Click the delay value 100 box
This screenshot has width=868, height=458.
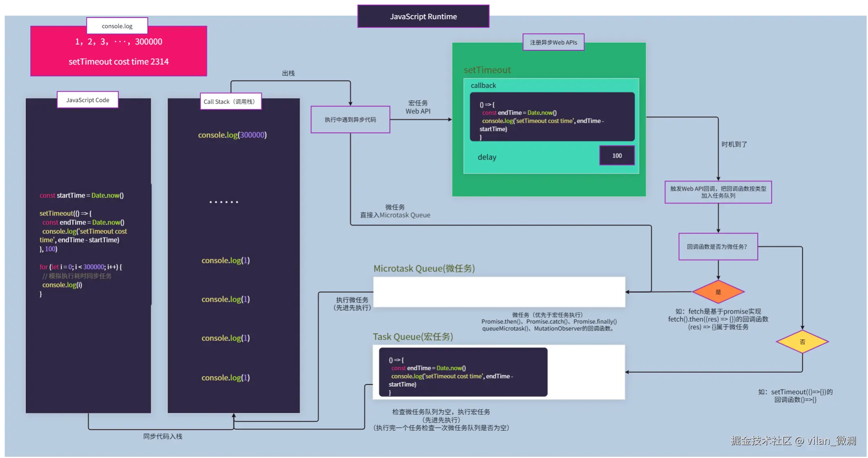tap(617, 156)
